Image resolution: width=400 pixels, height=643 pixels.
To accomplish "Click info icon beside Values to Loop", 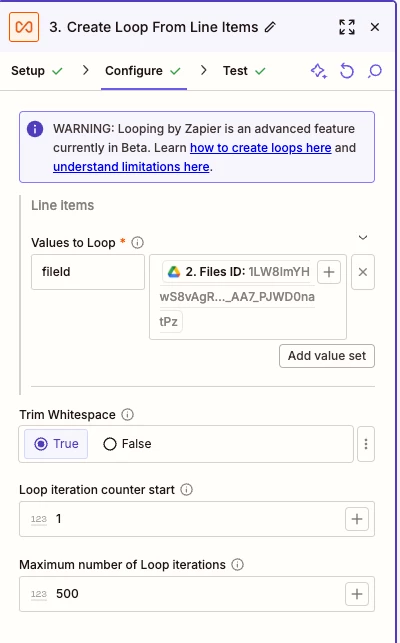I will [x=137, y=243].
